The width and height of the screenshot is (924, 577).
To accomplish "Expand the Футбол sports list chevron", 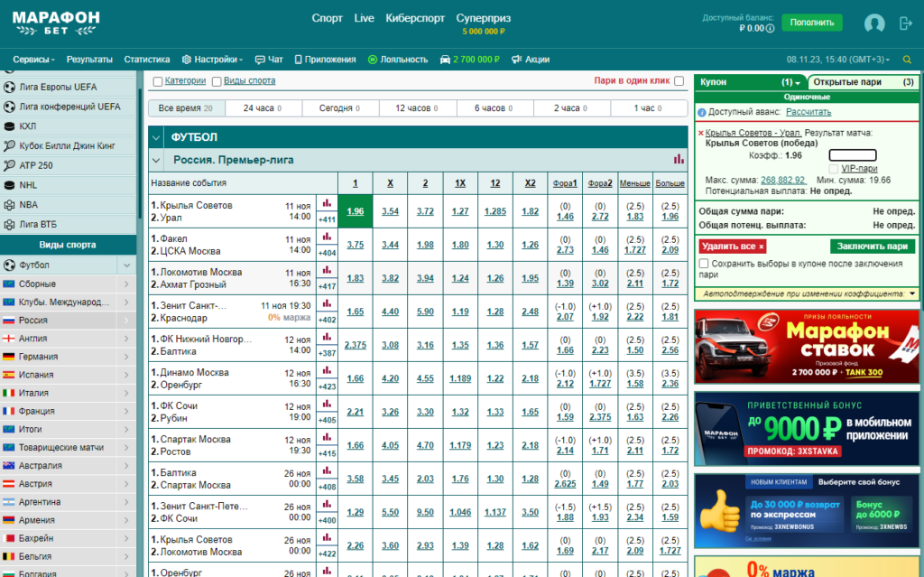I will tap(126, 265).
